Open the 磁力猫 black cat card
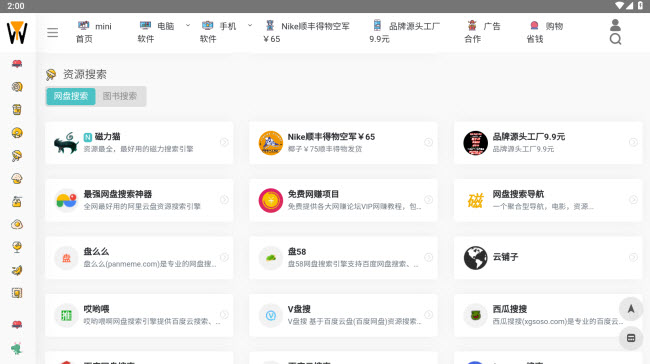 139,143
